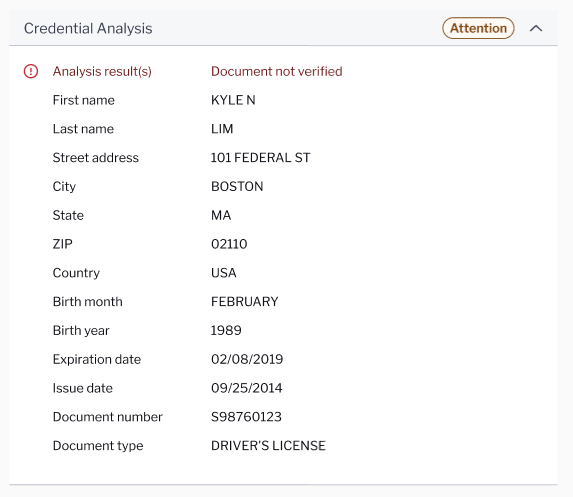This screenshot has height=497, width=573.
Task: Click the country value USA
Action: coord(224,273)
